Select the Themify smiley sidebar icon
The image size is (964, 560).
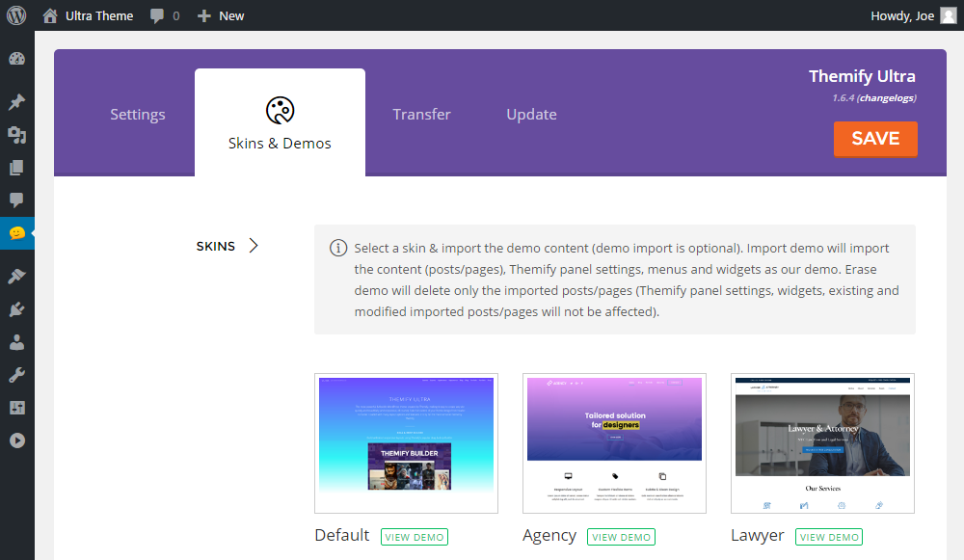16,233
